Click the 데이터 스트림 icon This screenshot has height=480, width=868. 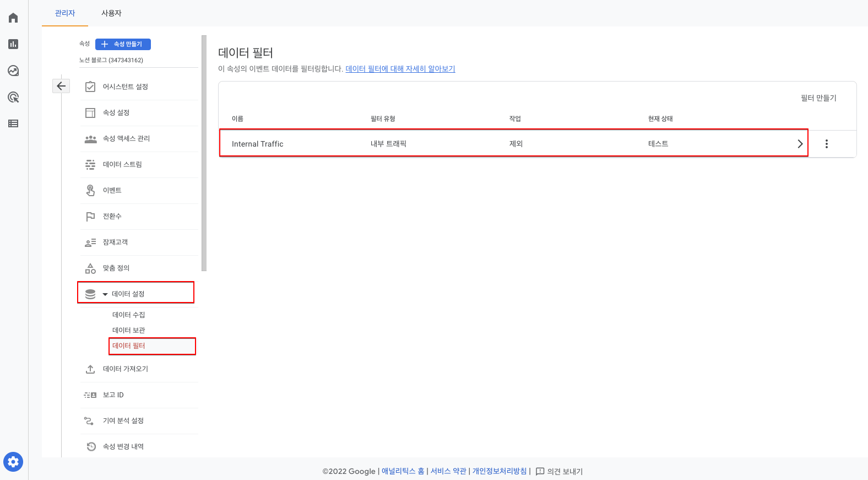click(90, 165)
